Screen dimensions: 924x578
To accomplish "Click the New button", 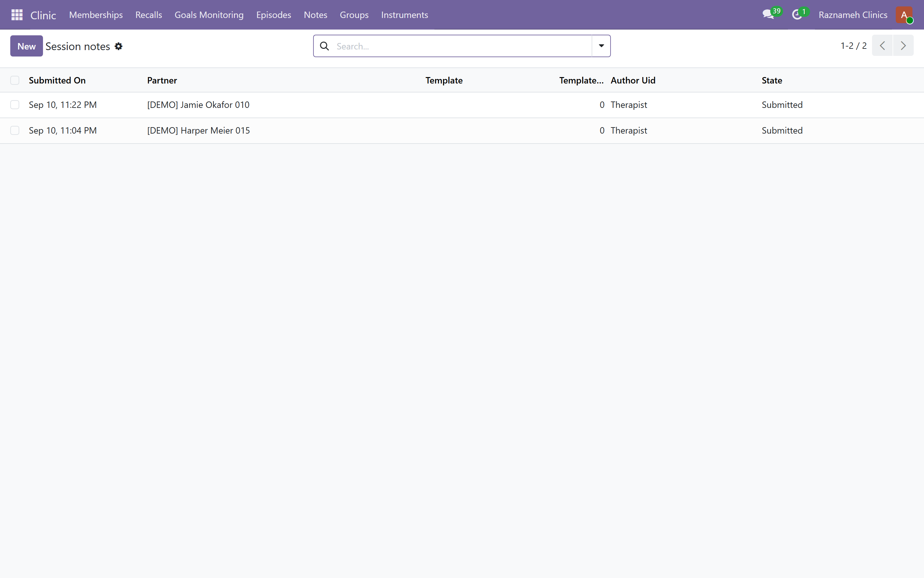I will pos(26,46).
